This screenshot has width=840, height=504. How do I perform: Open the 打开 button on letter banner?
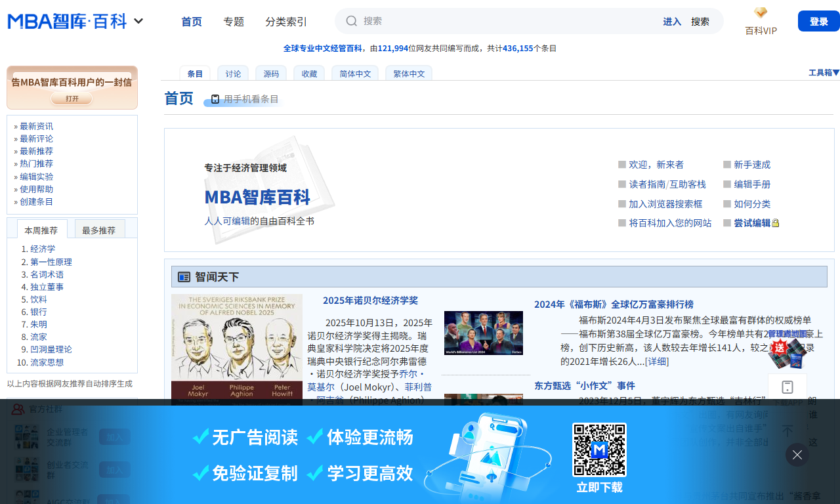click(x=72, y=98)
